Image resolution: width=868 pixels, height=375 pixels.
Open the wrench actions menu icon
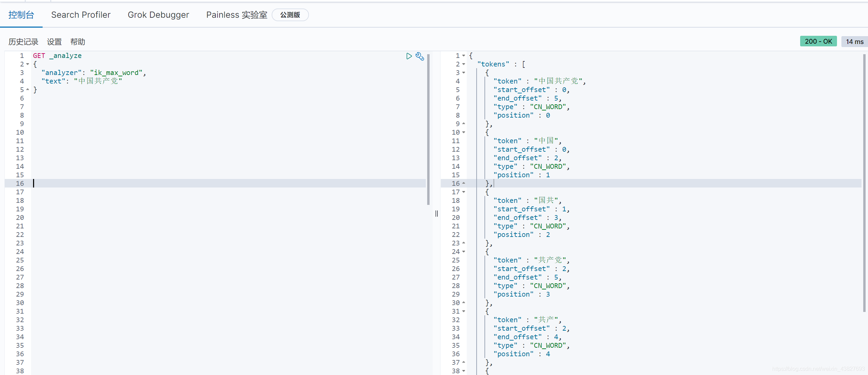pyautogui.click(x=420, y=56)
